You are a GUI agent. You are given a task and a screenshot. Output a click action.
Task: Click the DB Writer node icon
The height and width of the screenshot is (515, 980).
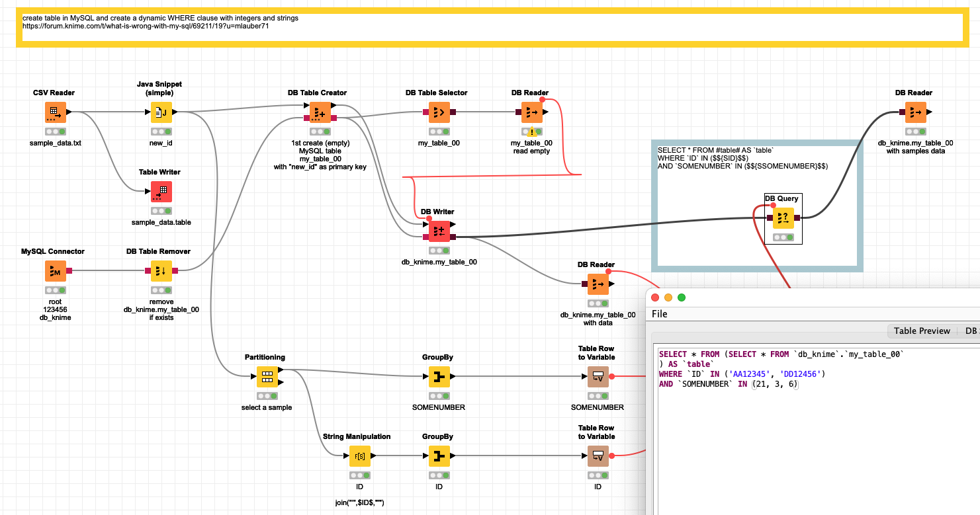tap(439, 231)
